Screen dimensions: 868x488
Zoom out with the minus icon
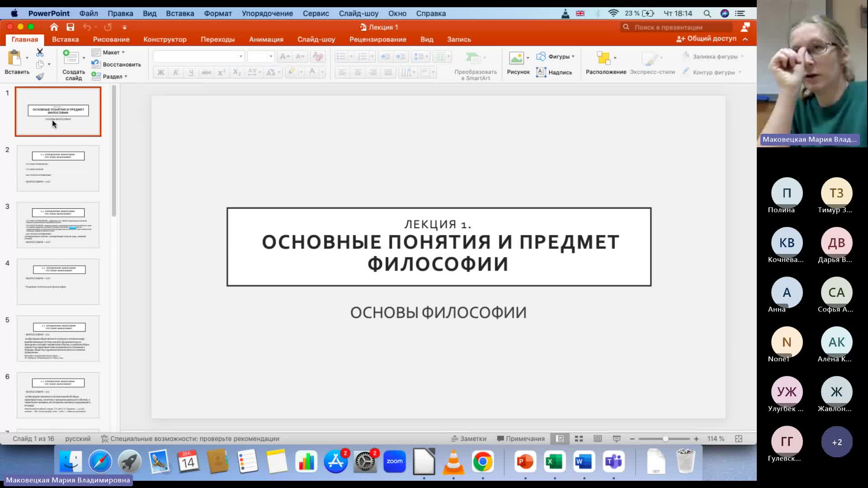pos(632,439)
